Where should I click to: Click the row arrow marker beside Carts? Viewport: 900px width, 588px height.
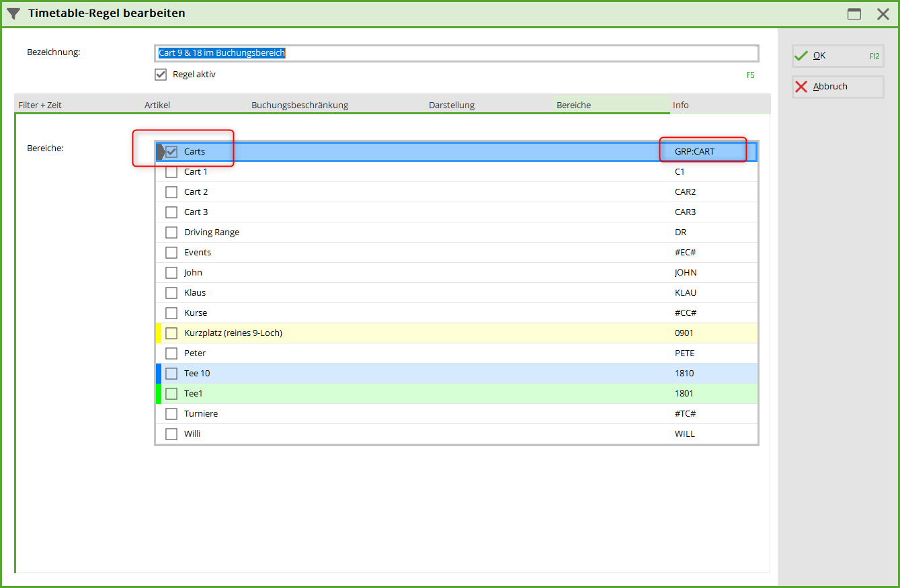pyautogui.click(x=160, y=152)
